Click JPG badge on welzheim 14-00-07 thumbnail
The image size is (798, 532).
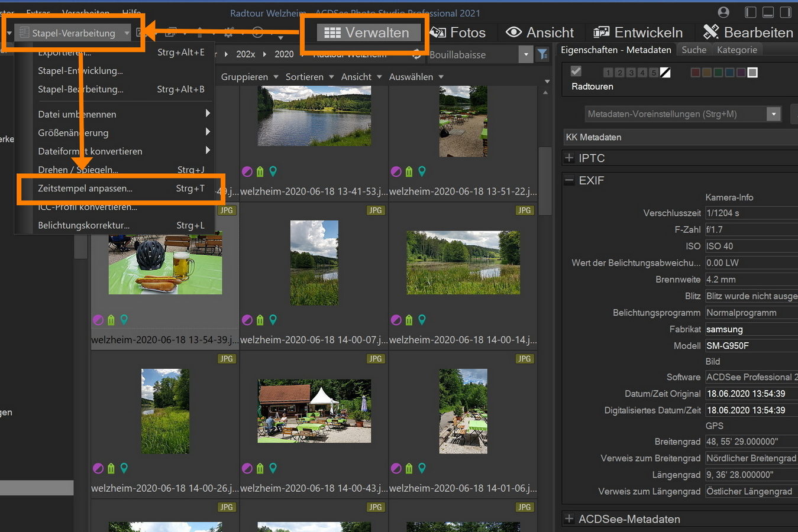tap(375, 210)
